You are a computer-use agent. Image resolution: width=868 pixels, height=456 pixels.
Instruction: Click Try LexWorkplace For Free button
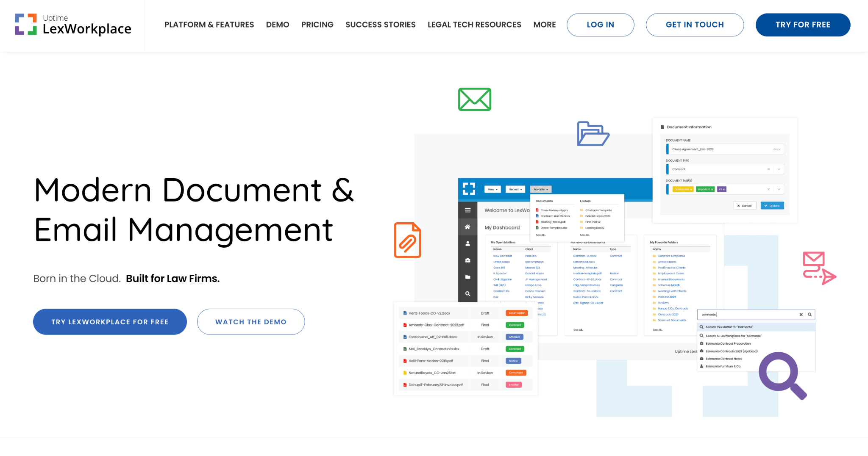[x=110, y=322]
